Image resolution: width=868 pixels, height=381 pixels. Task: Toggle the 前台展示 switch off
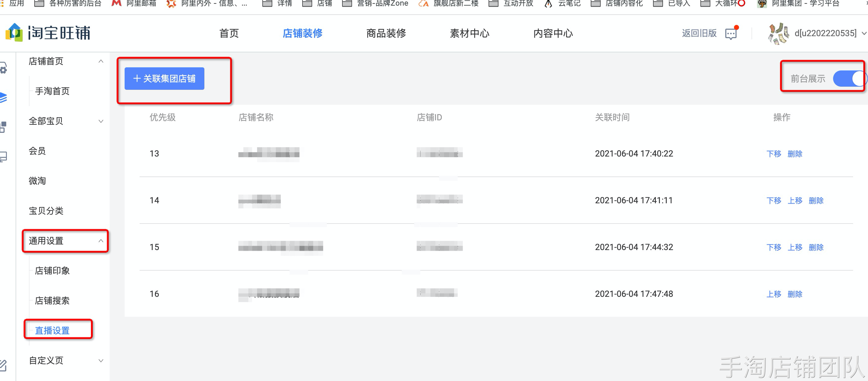[848, 79]
